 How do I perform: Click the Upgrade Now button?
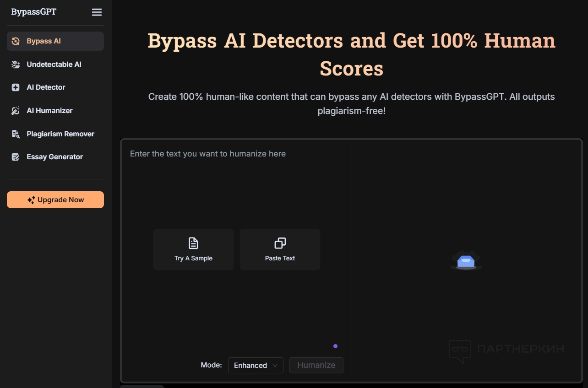tap(55, 200)
